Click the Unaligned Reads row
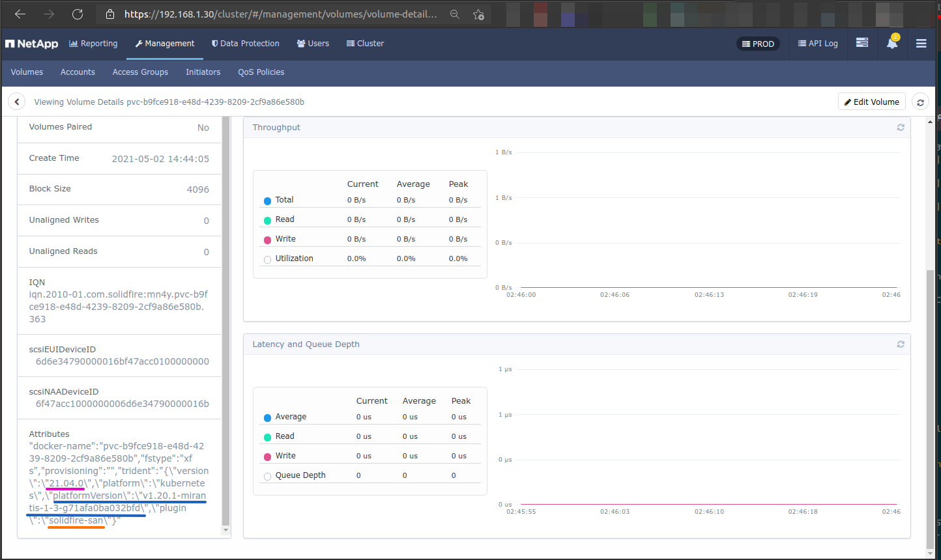The width and height of the screenshot is (941, 560). click(119, 251)
